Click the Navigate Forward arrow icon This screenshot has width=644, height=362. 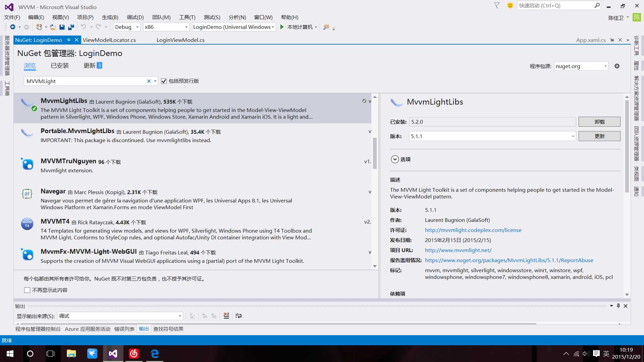26,27
